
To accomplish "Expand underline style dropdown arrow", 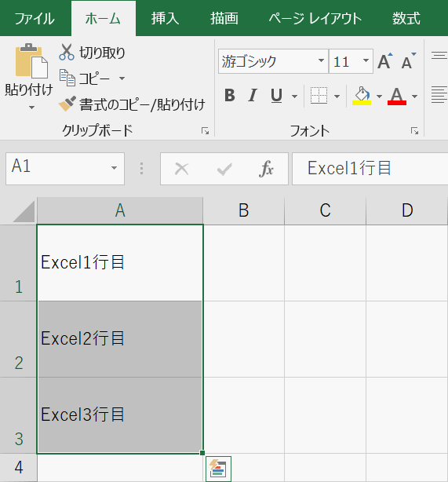I will coord(294,97).
